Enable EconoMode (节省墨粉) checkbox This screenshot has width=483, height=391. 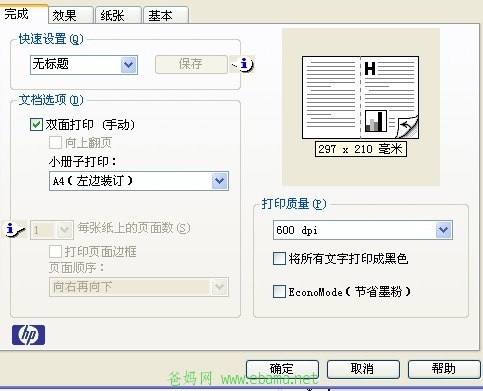coord(279,291)
